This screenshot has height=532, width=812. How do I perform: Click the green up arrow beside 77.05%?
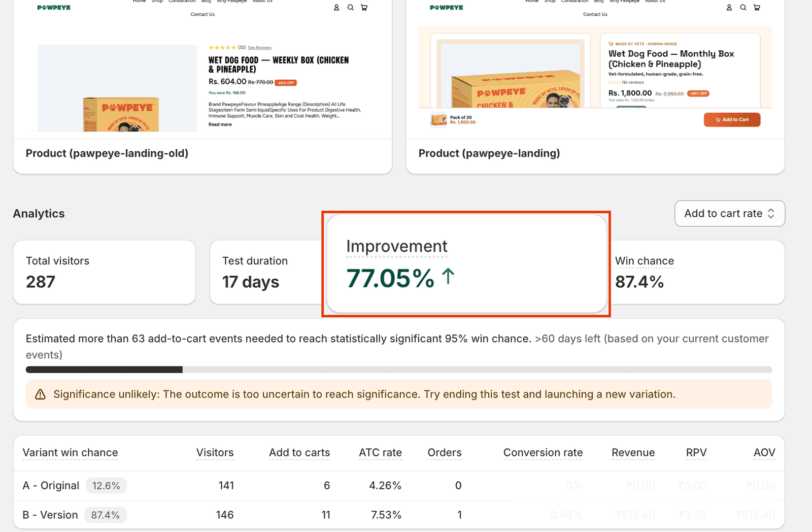448,277
